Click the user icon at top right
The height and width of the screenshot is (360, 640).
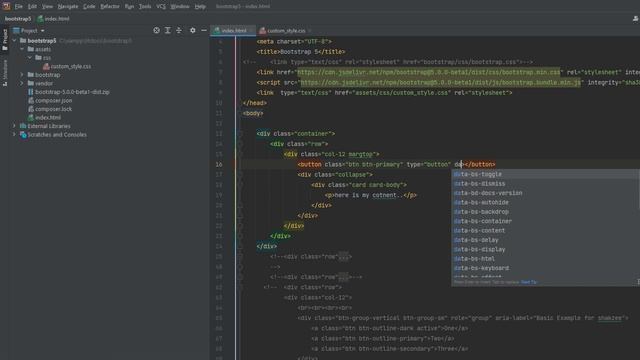[636, 18]
